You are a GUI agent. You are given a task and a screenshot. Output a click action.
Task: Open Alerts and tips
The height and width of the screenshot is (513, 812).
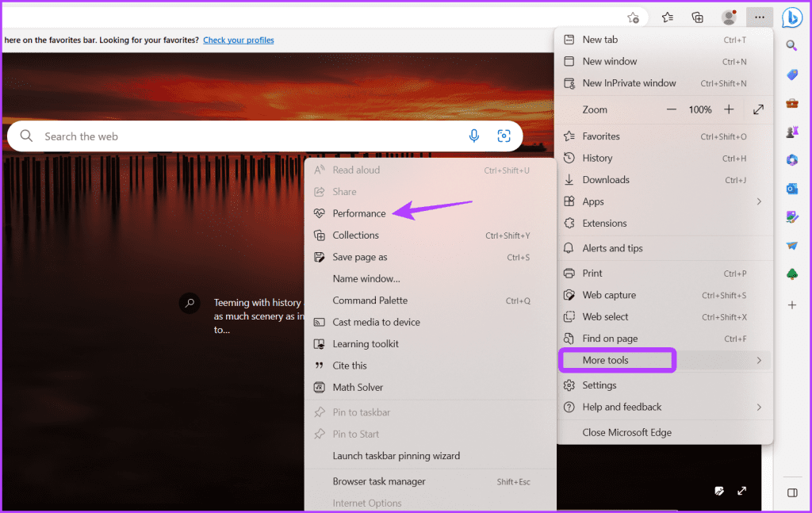tap(665, 248)
